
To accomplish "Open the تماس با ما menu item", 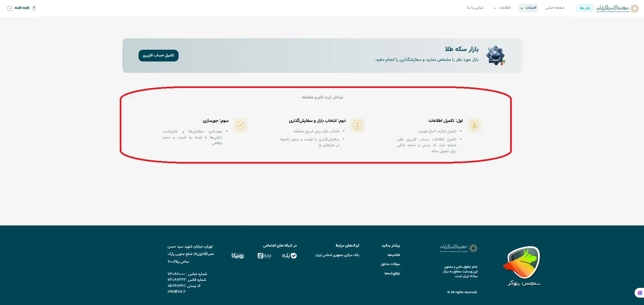I will click(x=475, y=8).
